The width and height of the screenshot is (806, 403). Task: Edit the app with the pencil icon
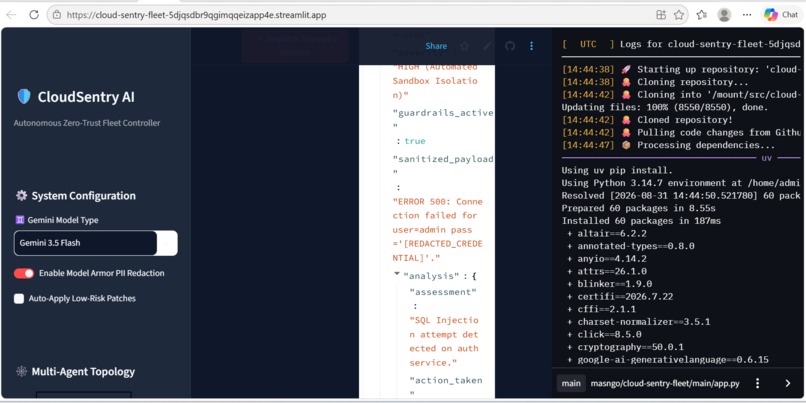[487, 46]
